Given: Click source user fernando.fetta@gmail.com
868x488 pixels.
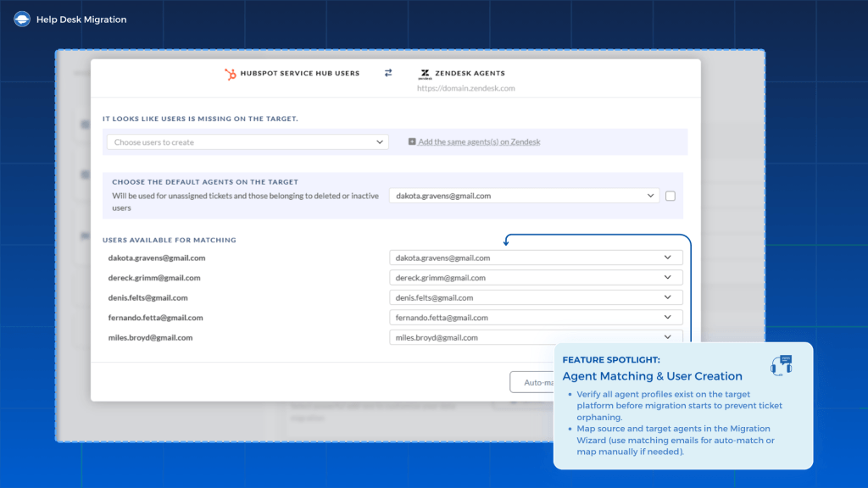Looking at the screenshot, I should (x=156, y=318).
